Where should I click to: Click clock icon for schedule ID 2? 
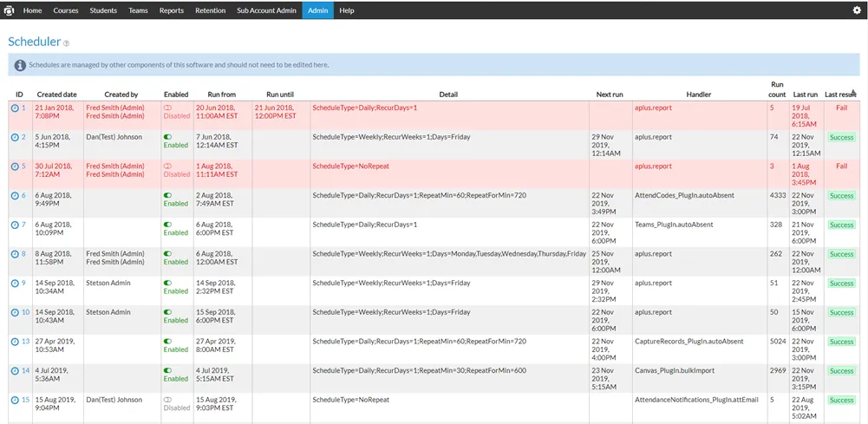(x=15, y=137)
